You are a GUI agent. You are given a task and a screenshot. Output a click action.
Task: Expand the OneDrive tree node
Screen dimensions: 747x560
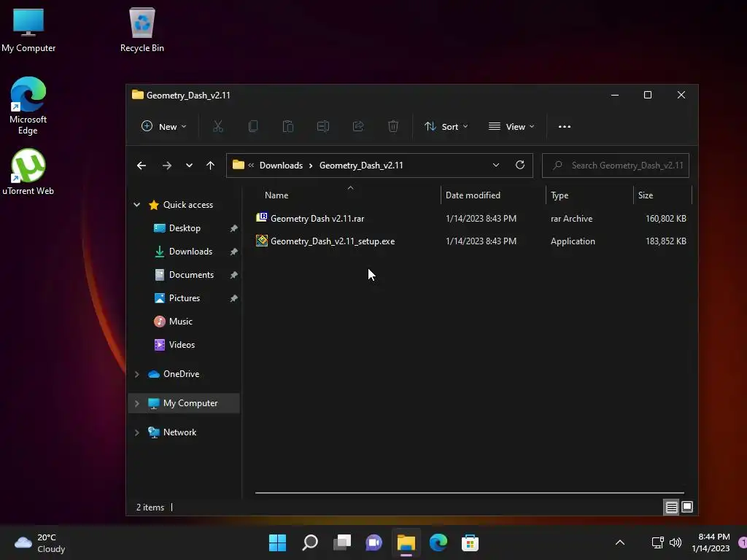coord(136,374)
